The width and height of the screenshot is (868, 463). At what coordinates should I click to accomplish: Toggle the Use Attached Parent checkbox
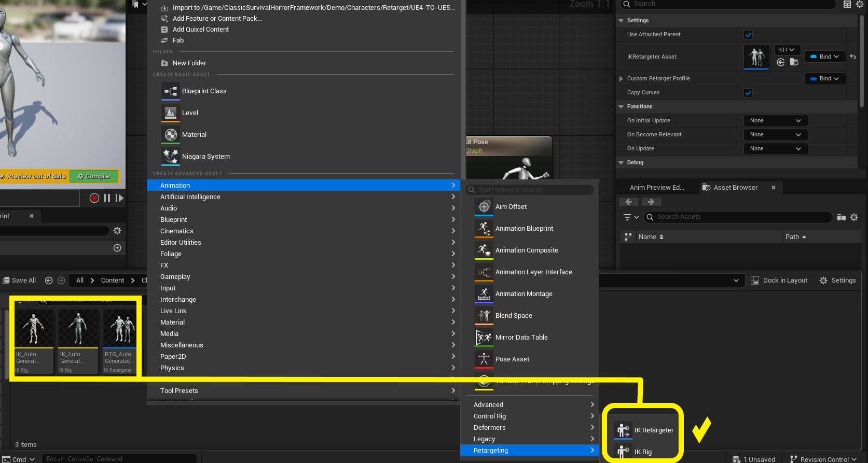point(748,35)
